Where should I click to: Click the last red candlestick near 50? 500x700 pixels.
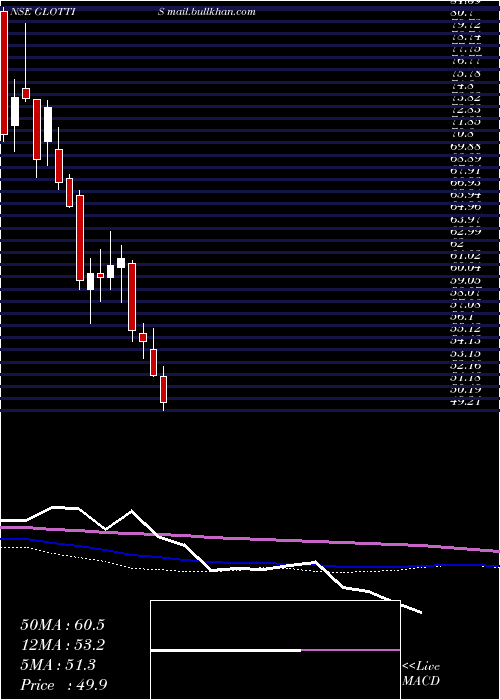tap(163, 389)
